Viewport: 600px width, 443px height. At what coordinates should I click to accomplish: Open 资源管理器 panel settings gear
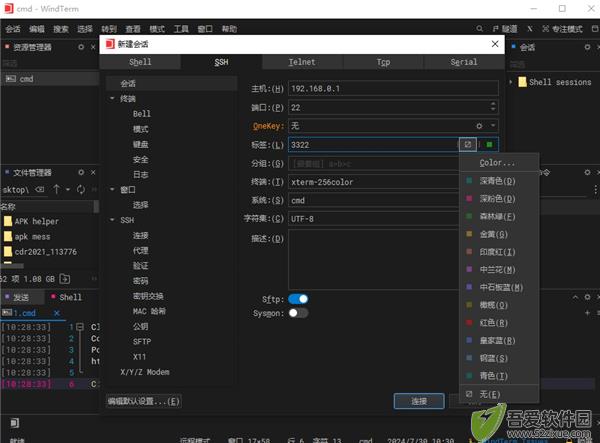(x=81, y=47)
